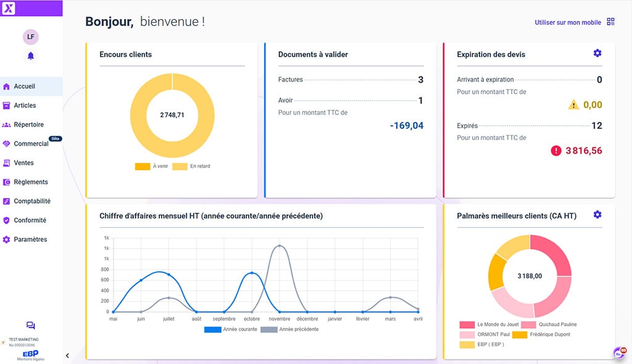The height and width of the screenshot is (364, 632).
Task: Click the Règlements wallet icon in sidebar
Action: 6,182
